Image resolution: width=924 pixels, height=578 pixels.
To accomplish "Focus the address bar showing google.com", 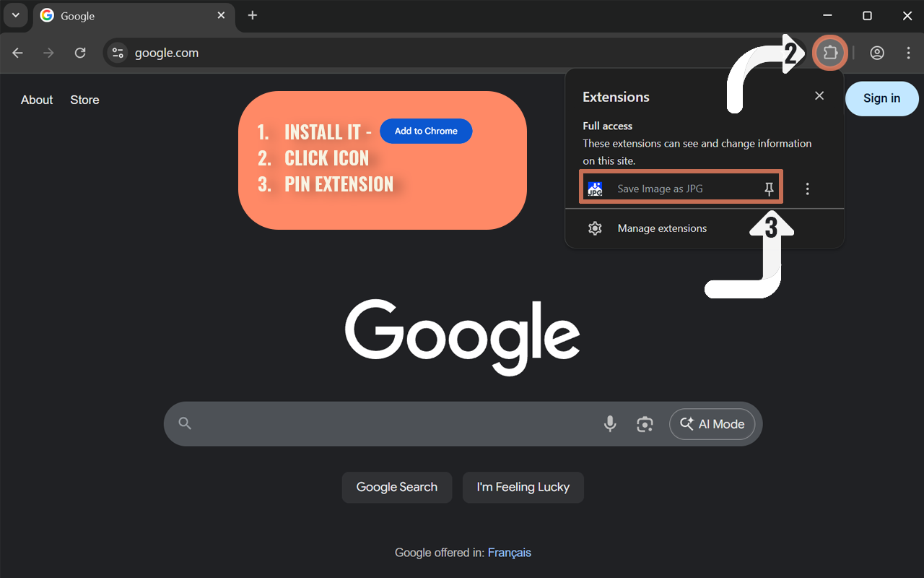I will click(x=455, y=53).
